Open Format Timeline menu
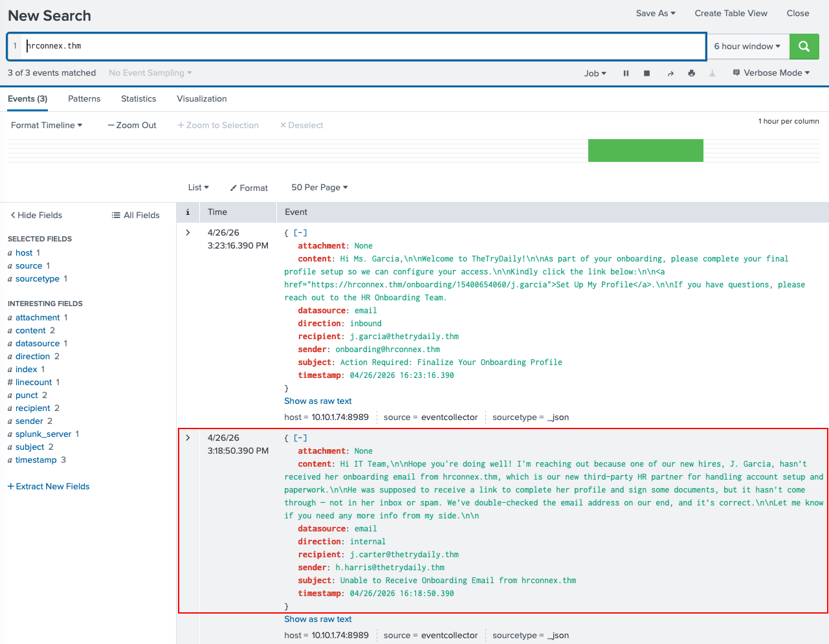The image size is (829, 644). tap(47, 125)
